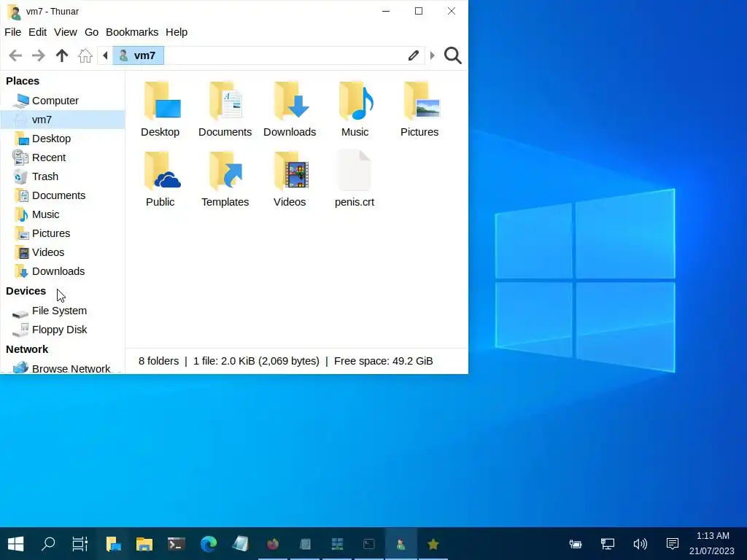Select Desktop in the Places sidebar
Image resolution: width=747 pixels, height=560 pixels.
click(63, 139)
